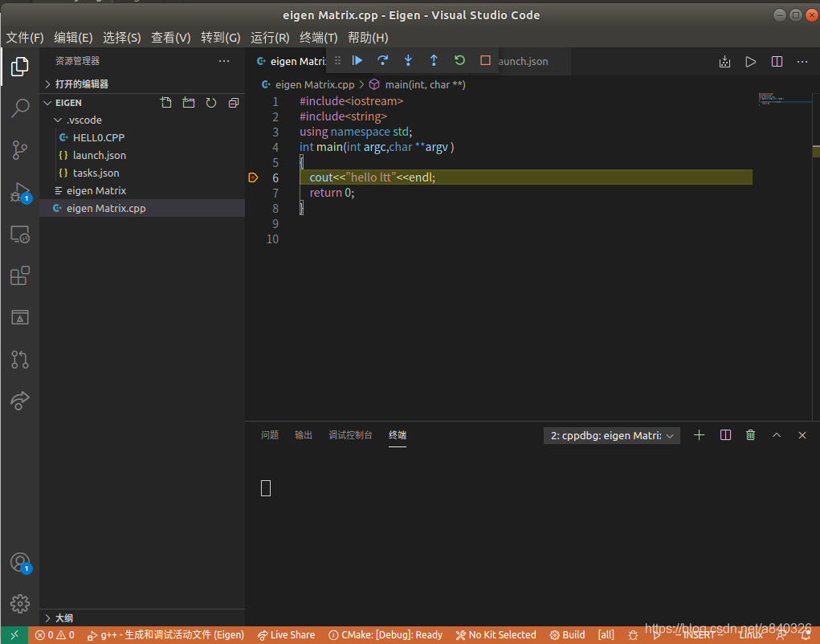Screen dimensions: 820x644
Task: Open the Accounts menu icon
Action: pyautogui.click(x=20, y=562)
